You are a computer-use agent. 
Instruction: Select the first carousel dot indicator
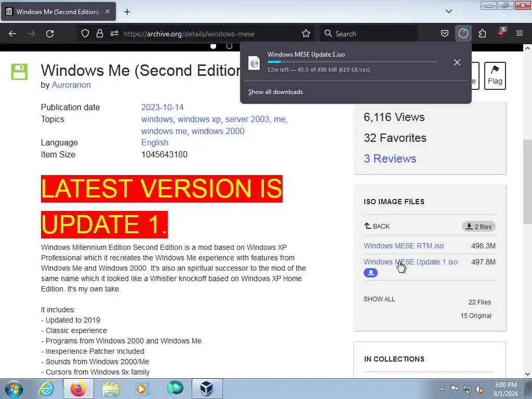click(x=214, y=46)
